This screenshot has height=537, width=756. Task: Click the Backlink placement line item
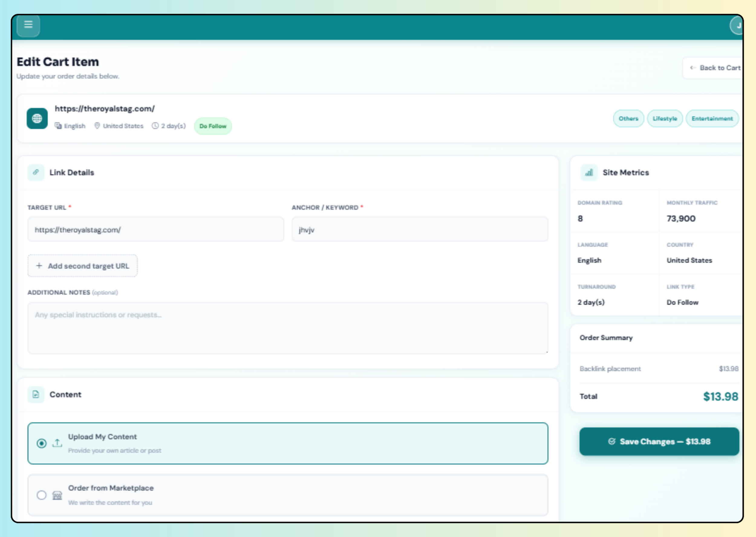coord(659,369)
